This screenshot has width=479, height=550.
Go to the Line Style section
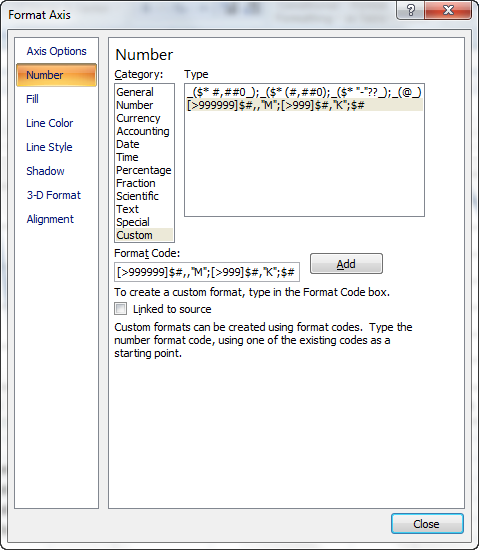(x=49, y=147)
